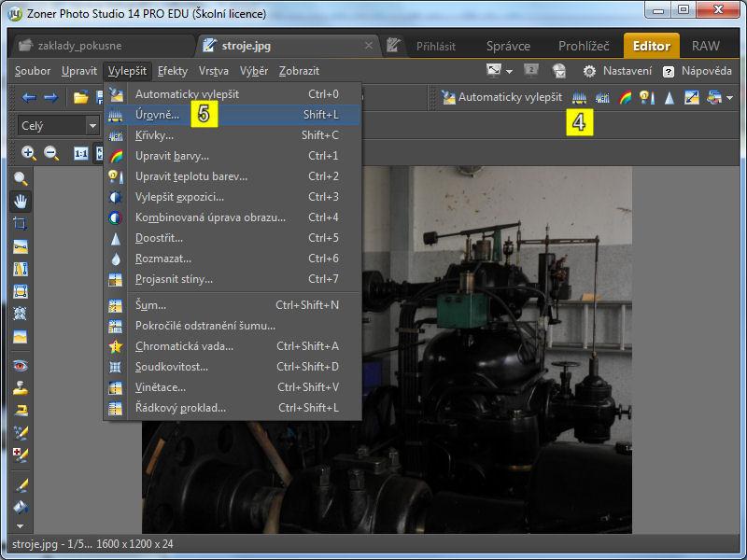Go back with the left arrow icon
The image size is (747, 560).
29,98
